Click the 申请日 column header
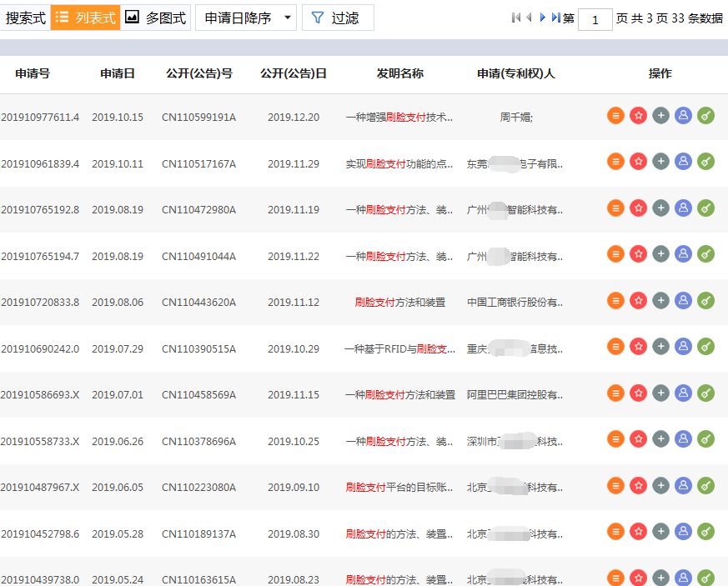 click(x=118, y=73)
